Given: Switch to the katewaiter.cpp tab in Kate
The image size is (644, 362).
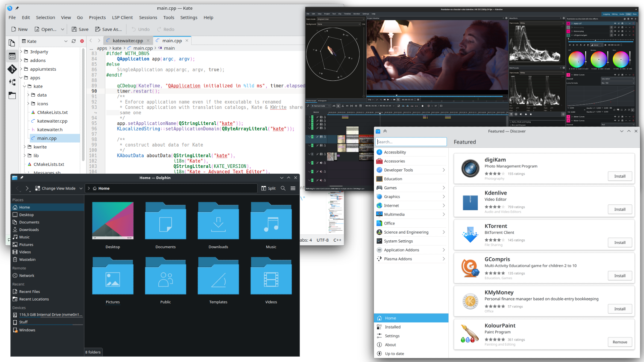Looking at the screenshot, I should click(127, 41).
